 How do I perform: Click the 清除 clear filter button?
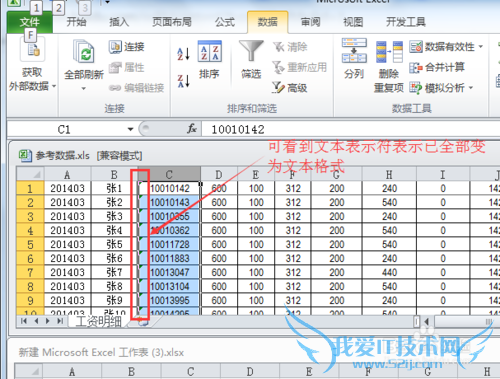tap(290, 47)
